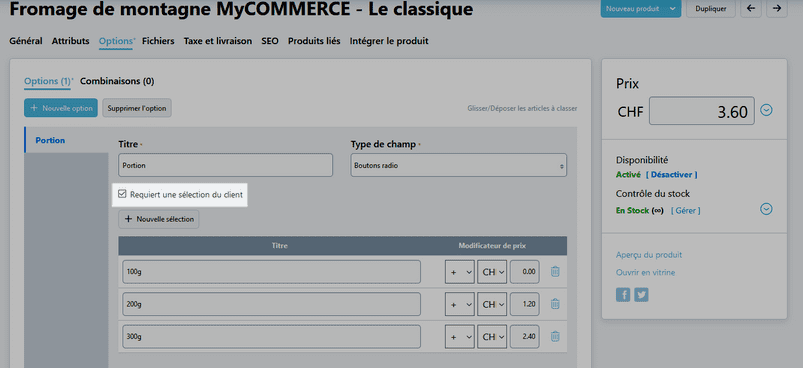The image size is (803, 368).
Task: Open Type de champ dropdown
Action: coord(458,165)
